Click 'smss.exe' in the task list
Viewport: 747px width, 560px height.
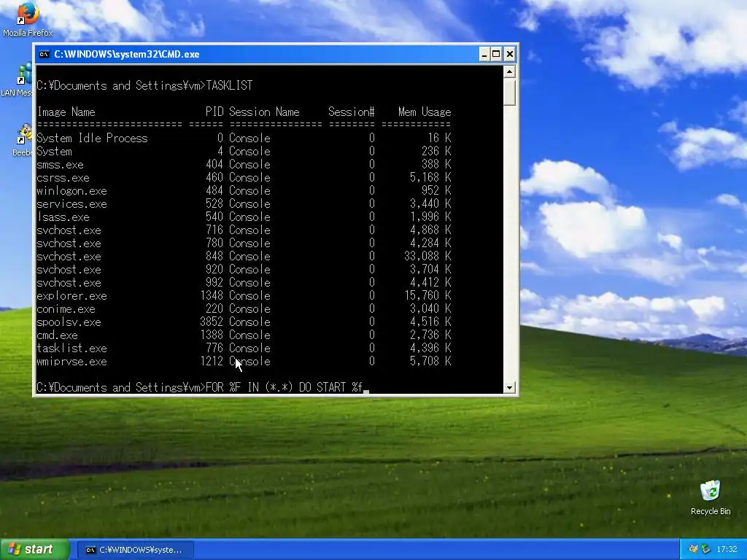(60, 165)
